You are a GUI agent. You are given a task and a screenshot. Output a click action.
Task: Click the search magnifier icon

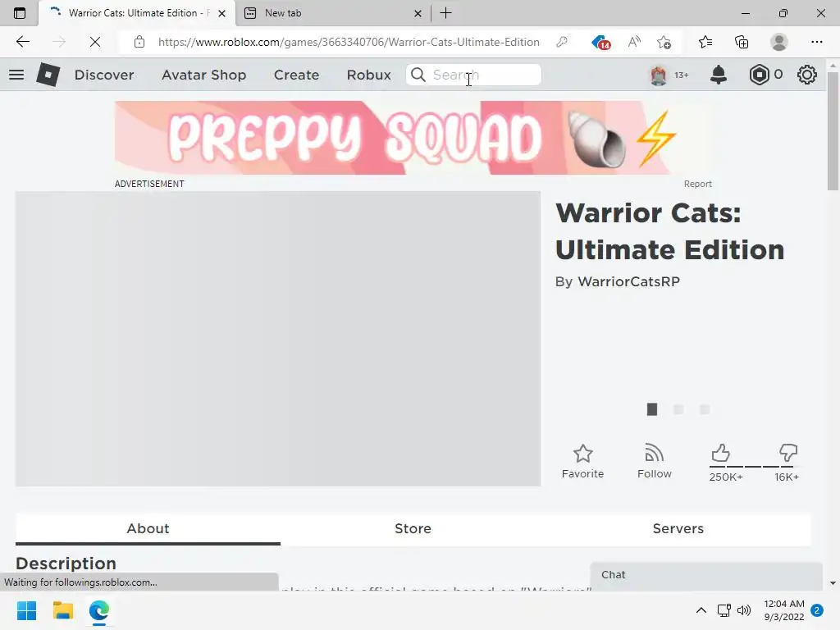(418, 75)
